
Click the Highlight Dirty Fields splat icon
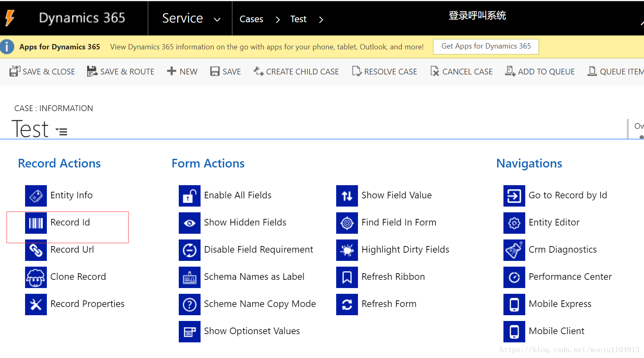click(347, 250)
